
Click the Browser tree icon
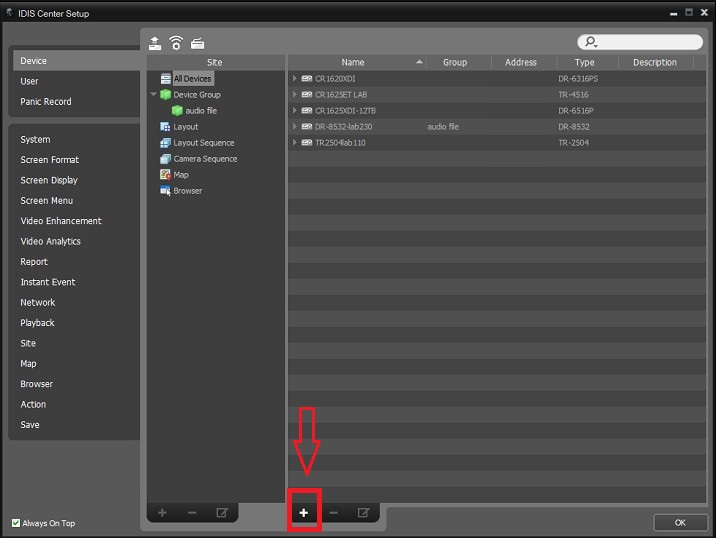pos(165,191)
